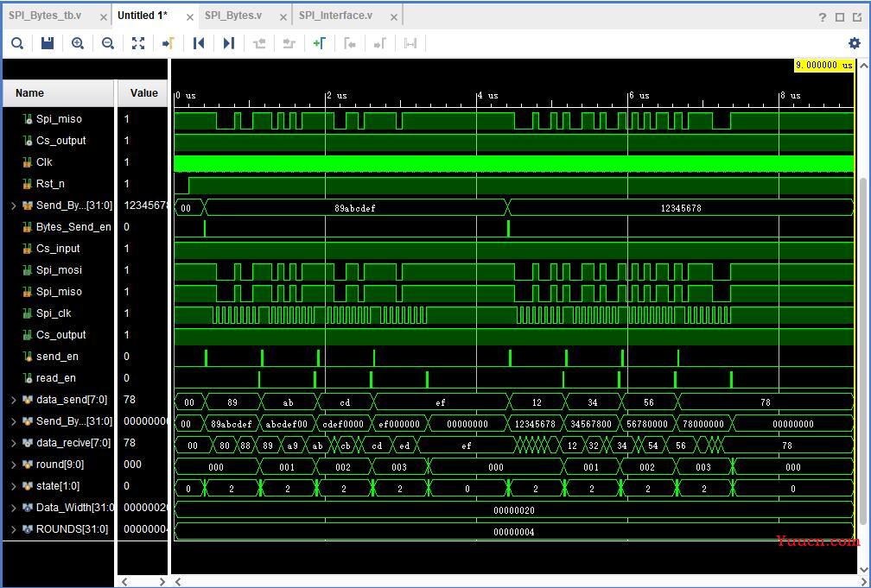Select the read_en signal row
The width and height of the screenshot is (871, 588).
[x=58, y=378]
